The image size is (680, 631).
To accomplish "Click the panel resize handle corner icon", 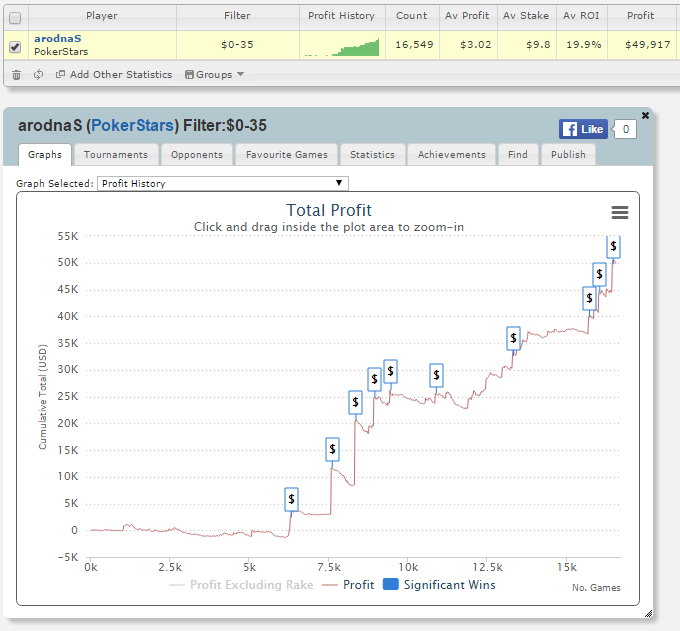I will point(648,613).
